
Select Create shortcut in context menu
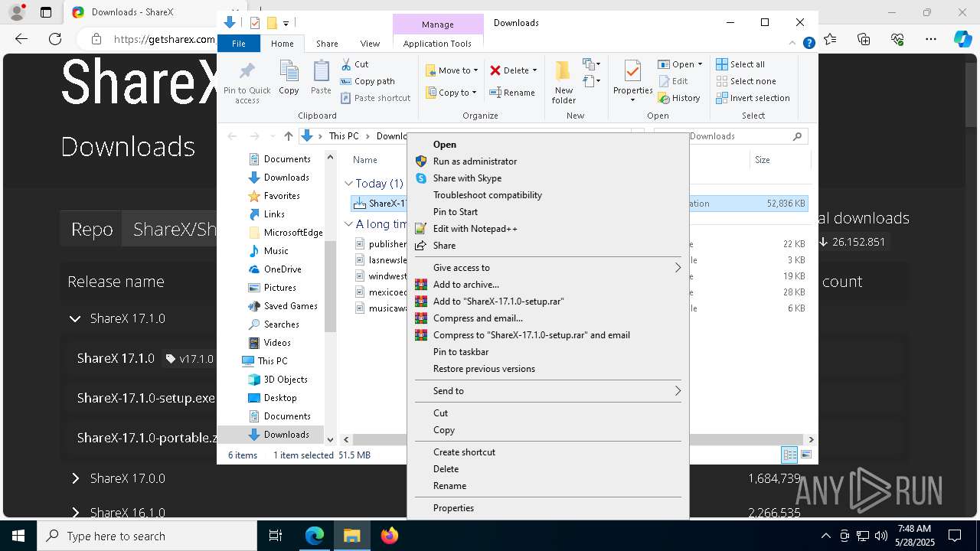tap(464, 452)
